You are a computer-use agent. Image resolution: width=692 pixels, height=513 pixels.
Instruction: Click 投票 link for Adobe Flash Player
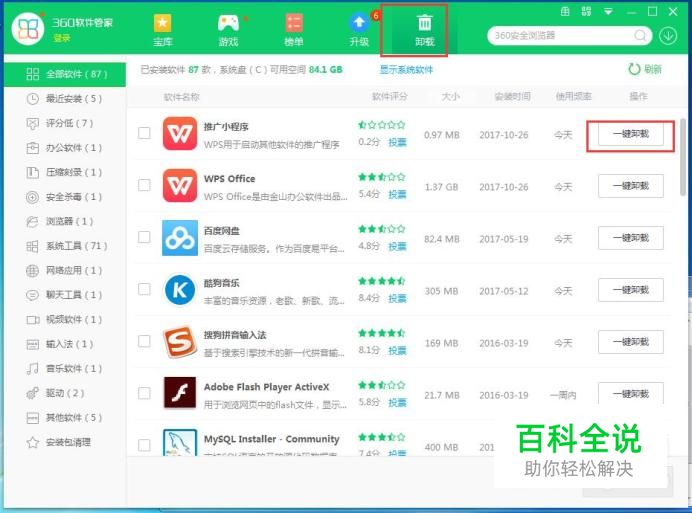coord(397,403)
